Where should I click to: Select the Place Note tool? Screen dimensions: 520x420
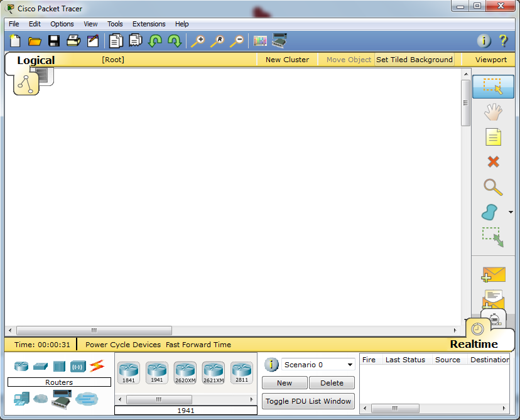[493, 137]
